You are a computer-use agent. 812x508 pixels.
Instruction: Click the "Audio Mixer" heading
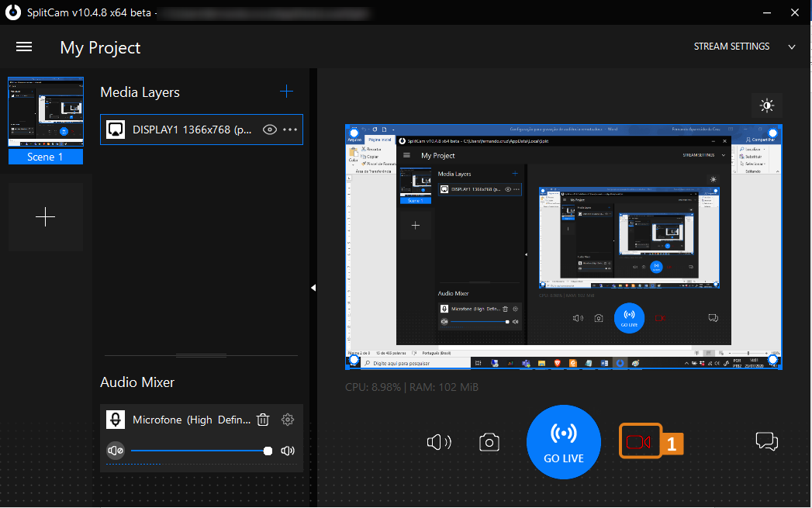pos(137,382)
